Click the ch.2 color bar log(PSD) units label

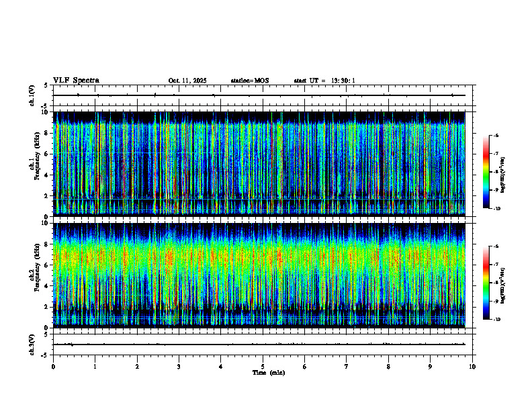(x=503, y=285)
